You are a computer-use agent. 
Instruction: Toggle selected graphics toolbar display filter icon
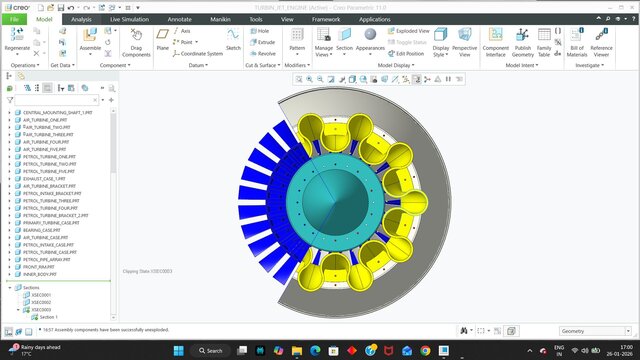416,79
